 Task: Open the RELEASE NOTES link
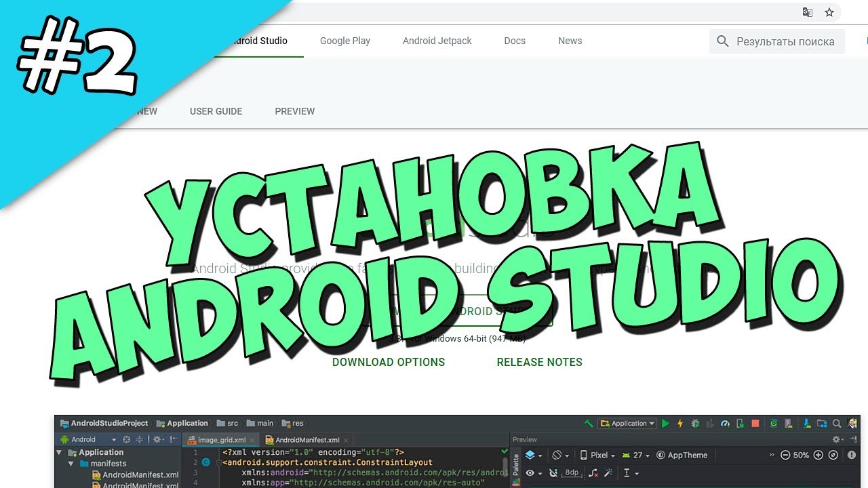(x=540, y=362)
